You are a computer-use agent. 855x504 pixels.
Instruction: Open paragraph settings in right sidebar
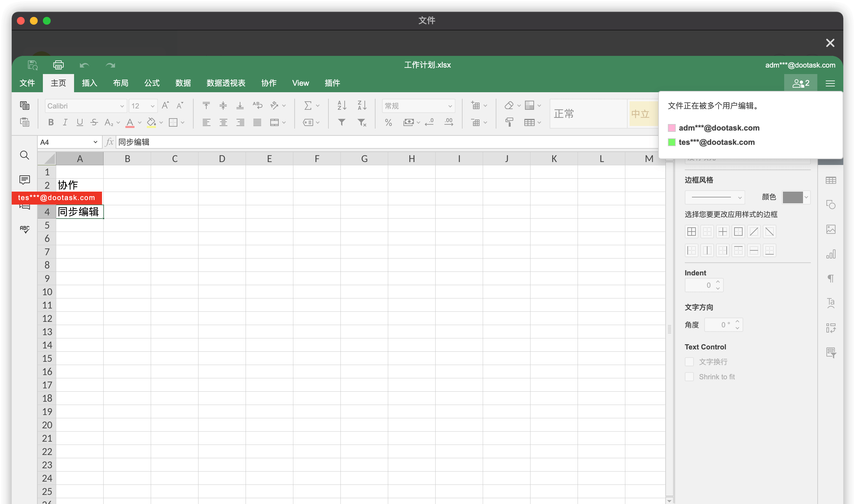[831, 279]
